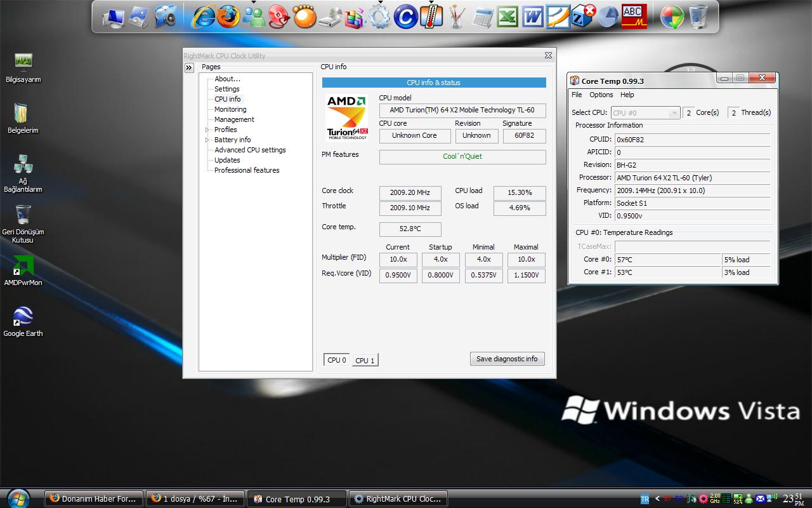Open the Bilgisayarım desktop icon
The height and width of the screenshot is (508, 812).
coord(23,67)
